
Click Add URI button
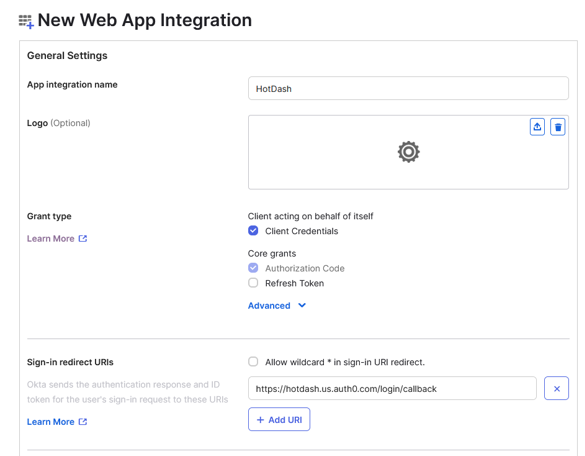click(279, 419)
